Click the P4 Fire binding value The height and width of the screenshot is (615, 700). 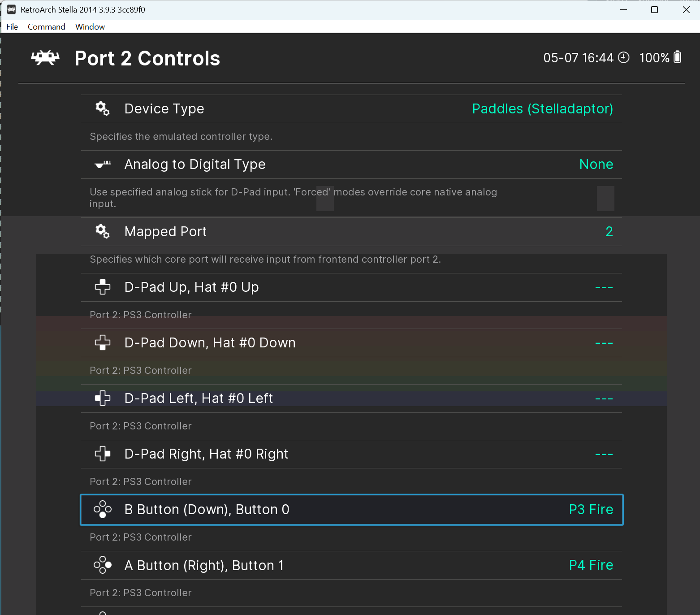point(591,565)
